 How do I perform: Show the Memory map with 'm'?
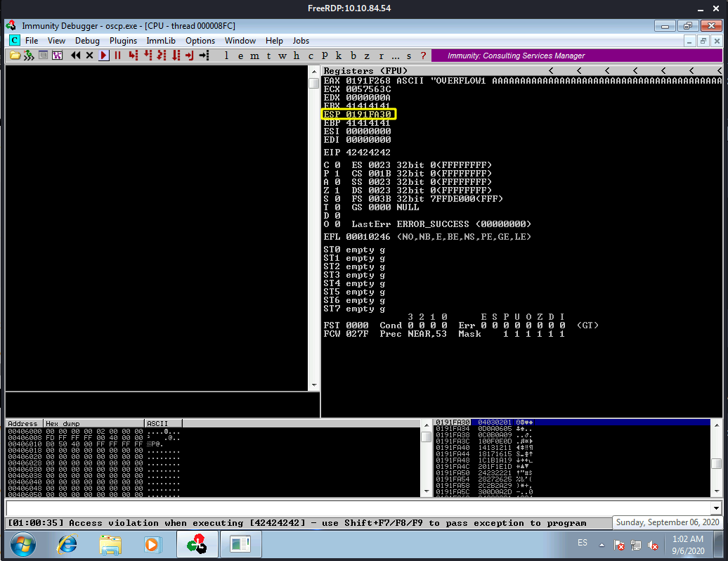click(254, 56)
